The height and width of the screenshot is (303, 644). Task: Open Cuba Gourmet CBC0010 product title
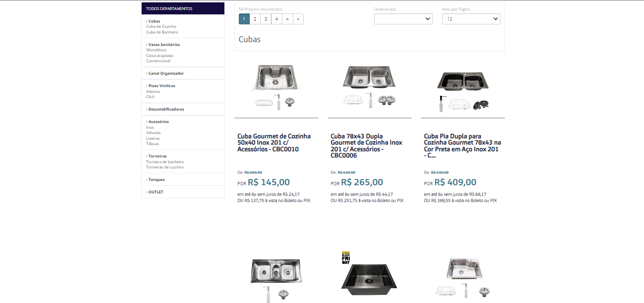pos(274,143)
